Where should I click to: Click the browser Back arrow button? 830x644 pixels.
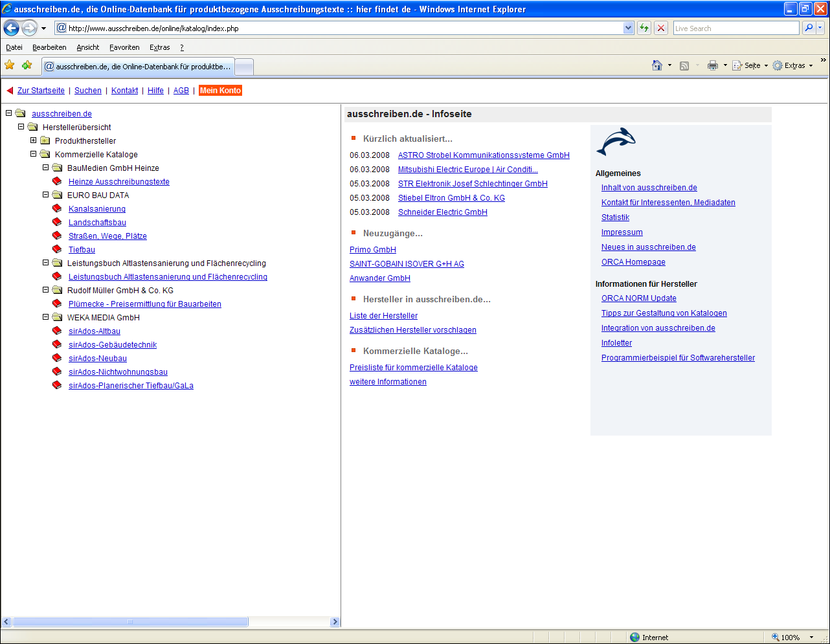point(12,28)
